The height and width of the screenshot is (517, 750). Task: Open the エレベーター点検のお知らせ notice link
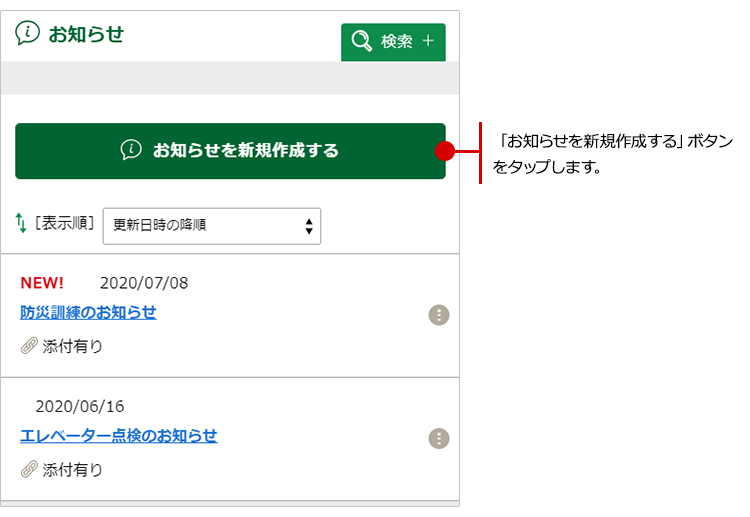(x=118, y=436)
